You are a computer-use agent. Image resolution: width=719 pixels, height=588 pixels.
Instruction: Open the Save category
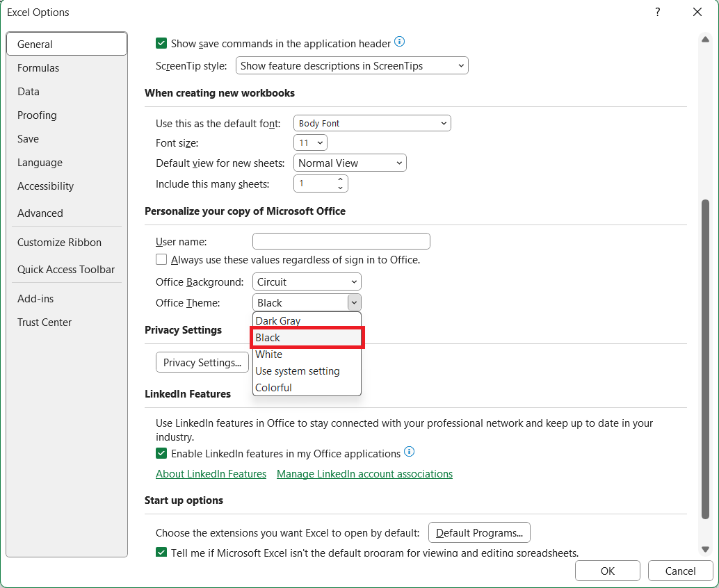(67, 139)
